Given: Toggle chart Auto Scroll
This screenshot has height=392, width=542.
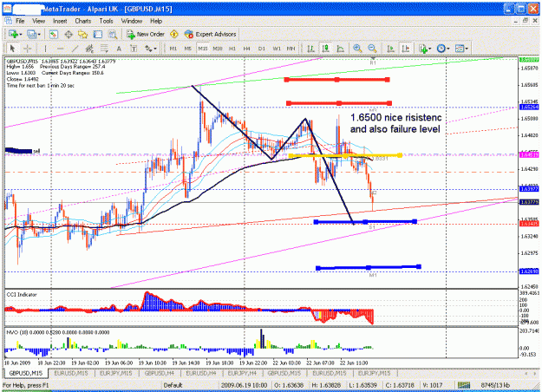Looking at the screenshot, I should 390,49.
